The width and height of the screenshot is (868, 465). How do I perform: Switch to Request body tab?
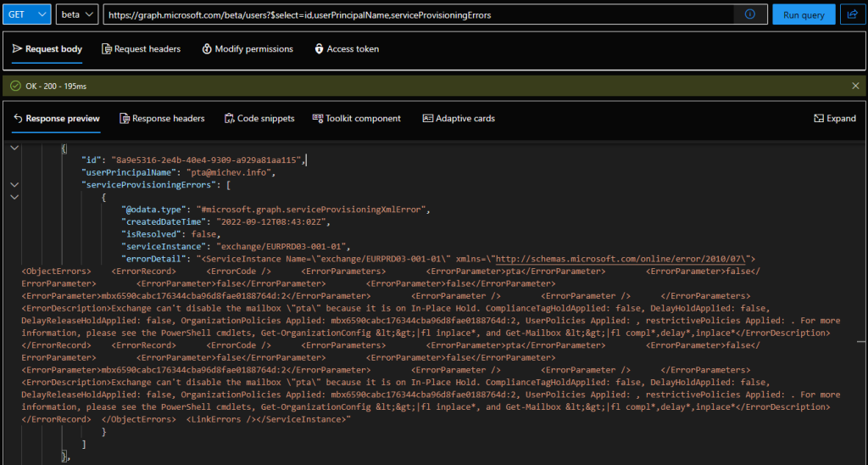point(47,48)
